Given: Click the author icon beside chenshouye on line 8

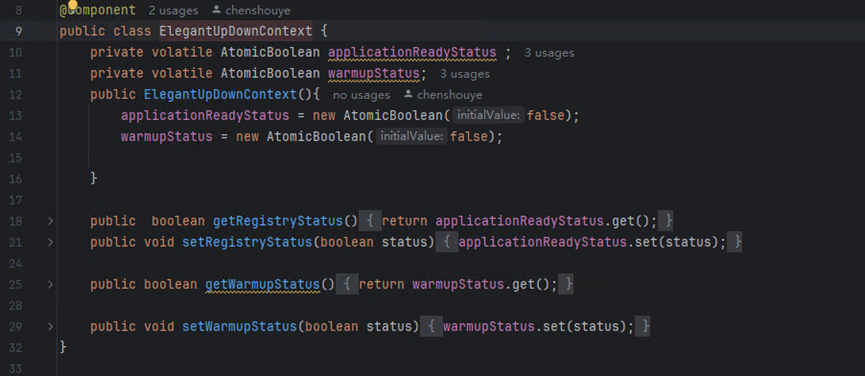Looking at the screenshot, I should [216, 10].
